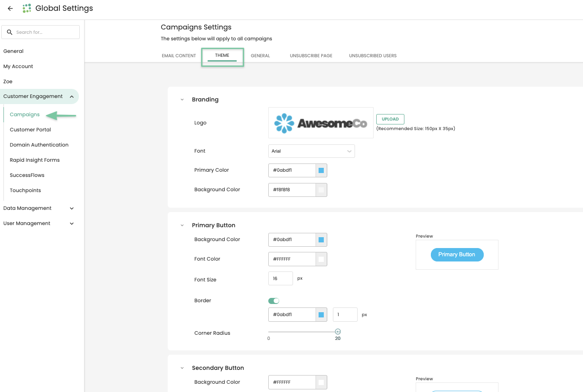Click the Global Settings logo icon

tap(27, 8)
